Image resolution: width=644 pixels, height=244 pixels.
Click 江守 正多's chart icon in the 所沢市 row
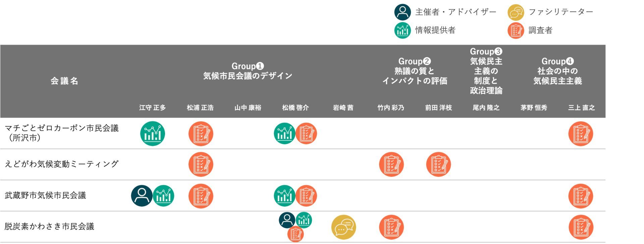(x=153, y=133)
